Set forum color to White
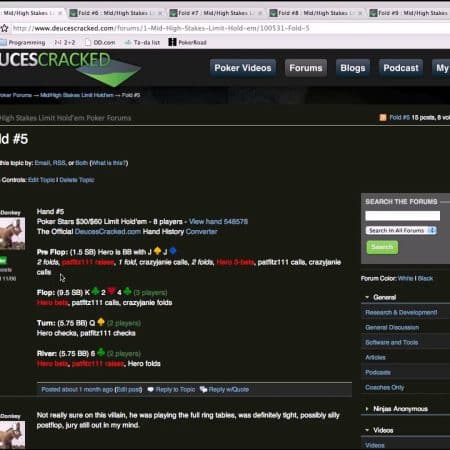 (x=405, y=278)
